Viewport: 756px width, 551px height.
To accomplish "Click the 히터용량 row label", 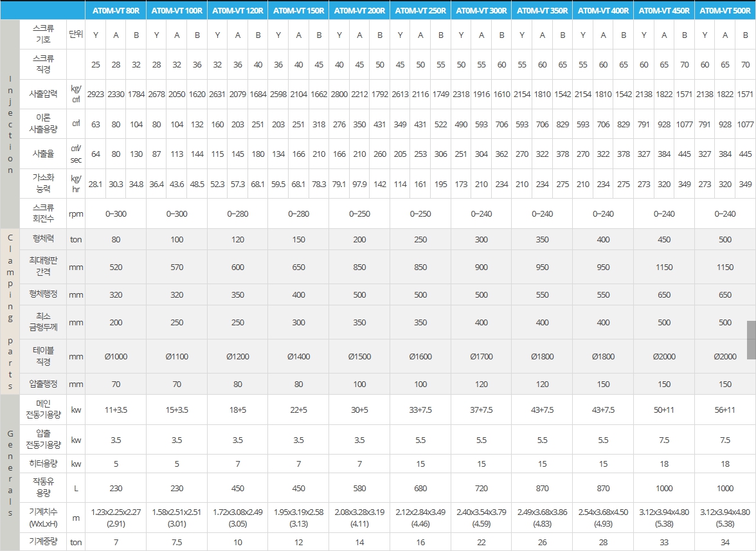I will click(43, 464).
